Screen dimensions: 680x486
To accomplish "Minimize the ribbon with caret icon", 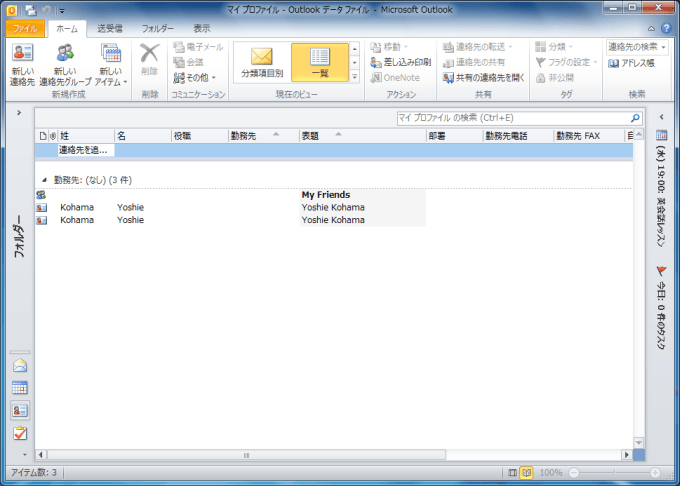I will pos(651,29).
